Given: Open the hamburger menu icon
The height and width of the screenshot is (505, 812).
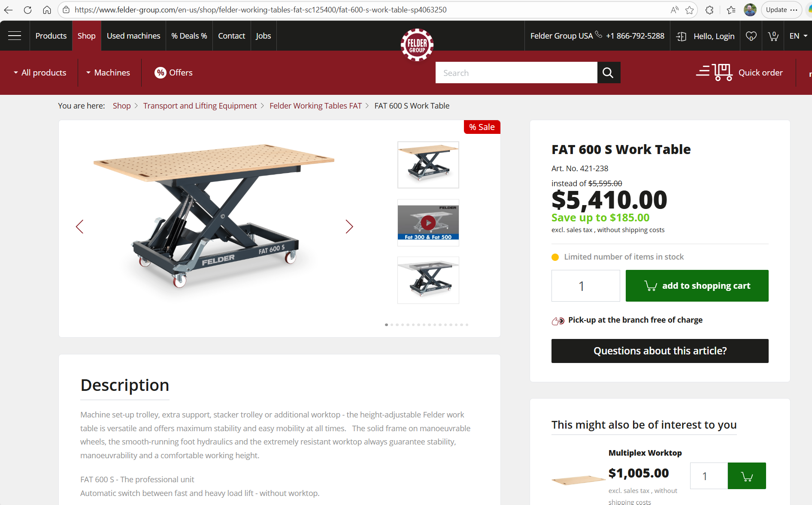Looking at the screenshot, I should point(15,36).
